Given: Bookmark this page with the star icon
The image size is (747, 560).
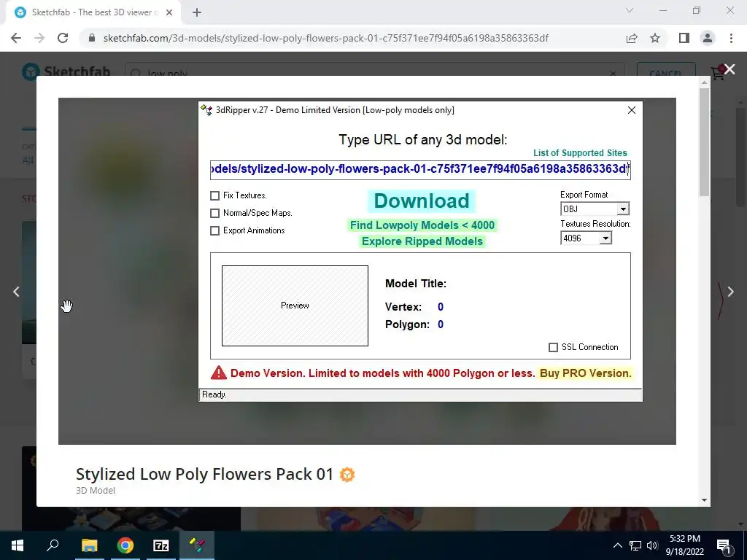Looking at the screenshot, I should (655, 38).
